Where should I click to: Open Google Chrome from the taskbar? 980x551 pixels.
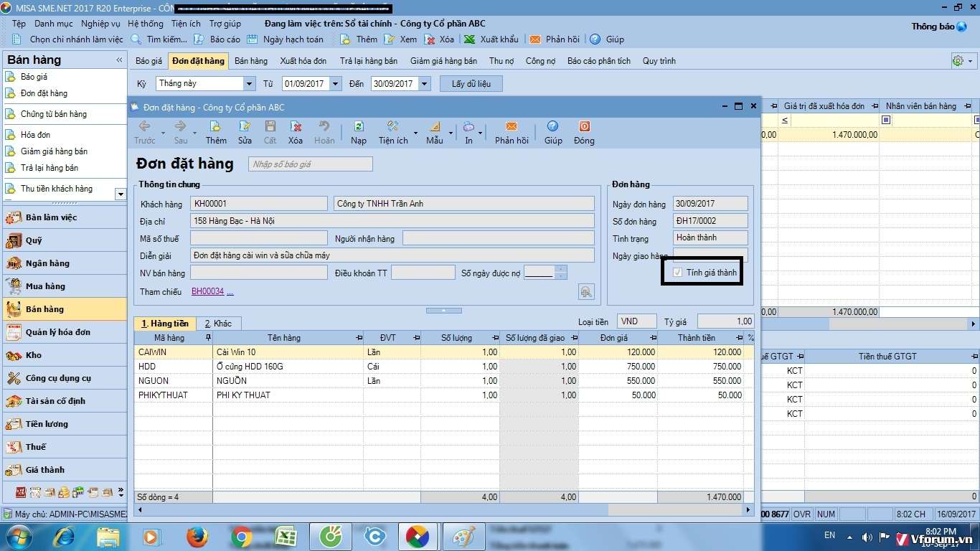coord(242,536)
